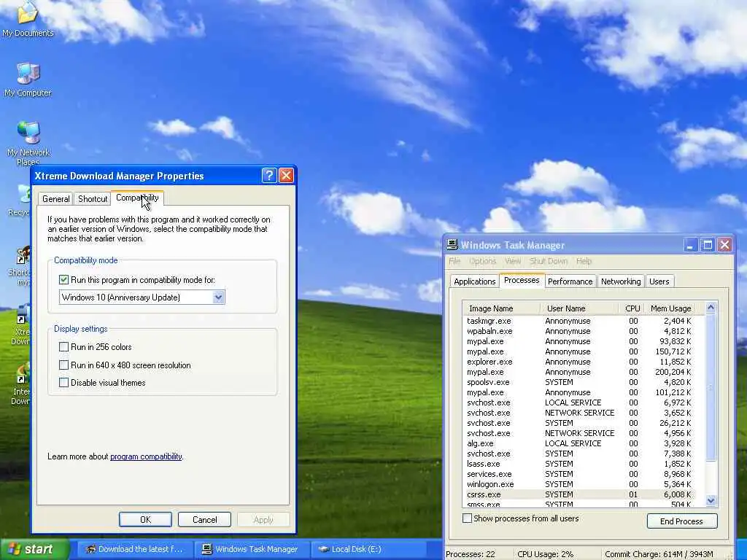Switch to Applications tab in Task Manager
Screen dimensions: 747x560
(474, 281)
